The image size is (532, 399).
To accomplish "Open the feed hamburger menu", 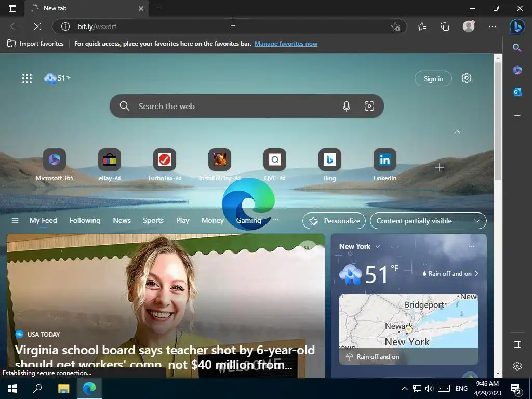I will pyautogui.click(x=15, y=220).
